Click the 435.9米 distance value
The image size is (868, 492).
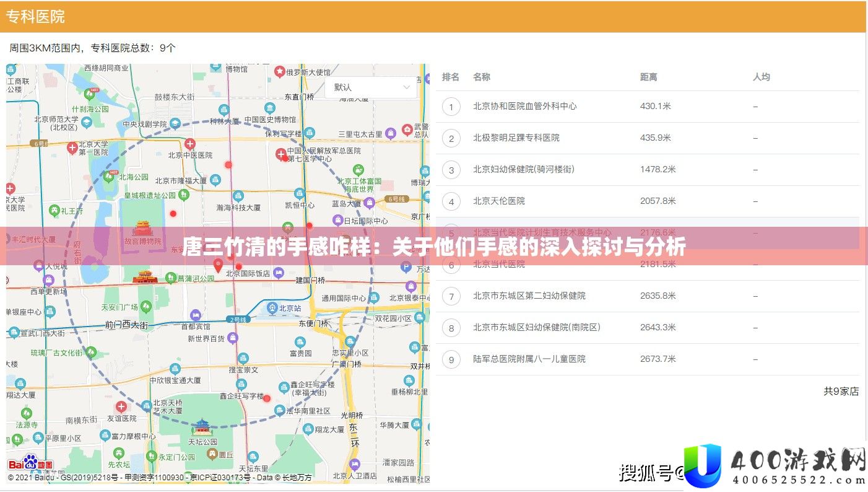[656, 138]
